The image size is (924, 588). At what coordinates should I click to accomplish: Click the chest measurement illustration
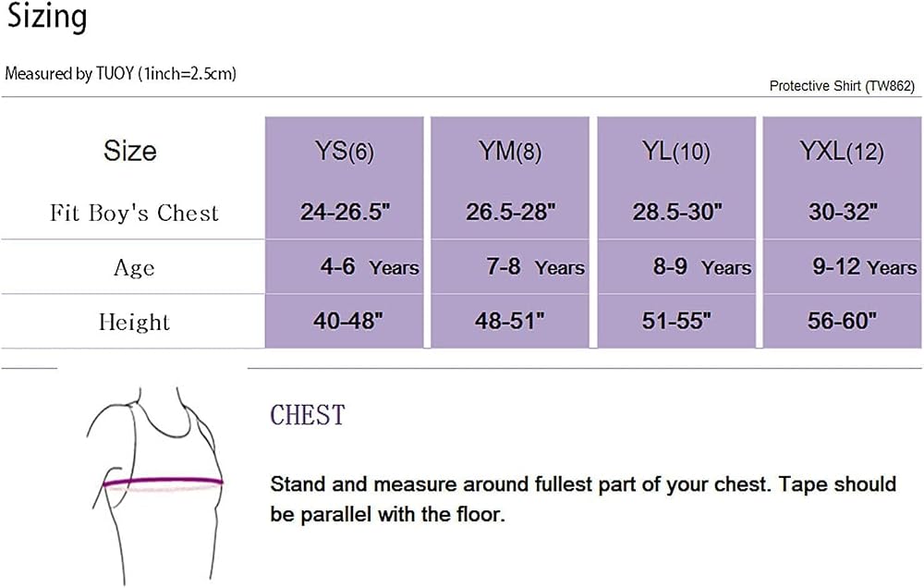click(x=156, y=486)
